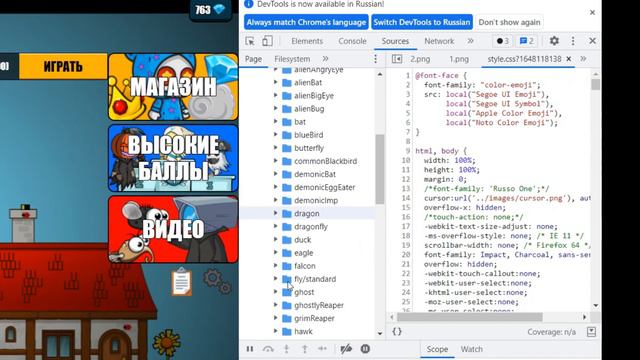The width and height of the screenshot is (640, 360).
Task: Click Switch DevTools to Russian button
Action: [x=422, y=22]
